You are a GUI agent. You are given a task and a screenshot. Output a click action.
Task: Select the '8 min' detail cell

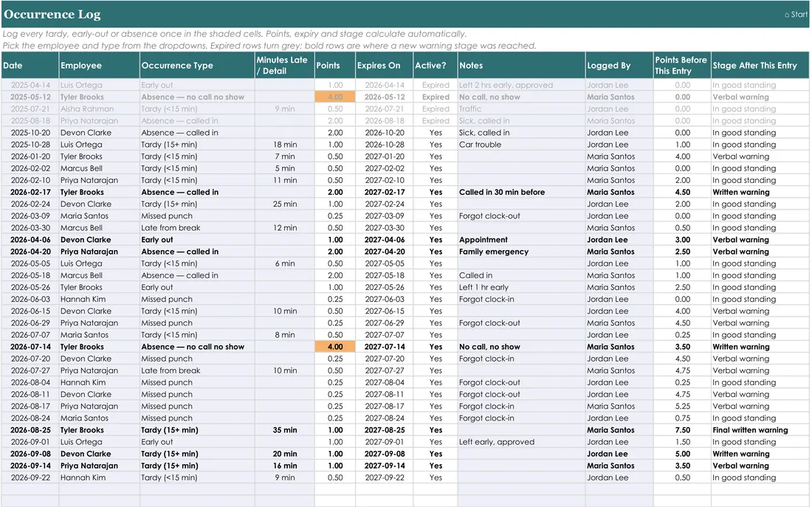tap(284, 335)
